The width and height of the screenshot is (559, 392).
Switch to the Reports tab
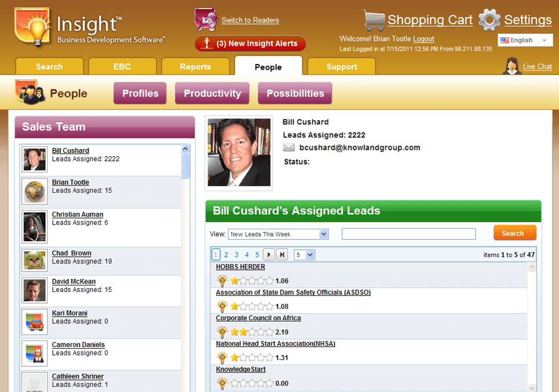(195, 67)
